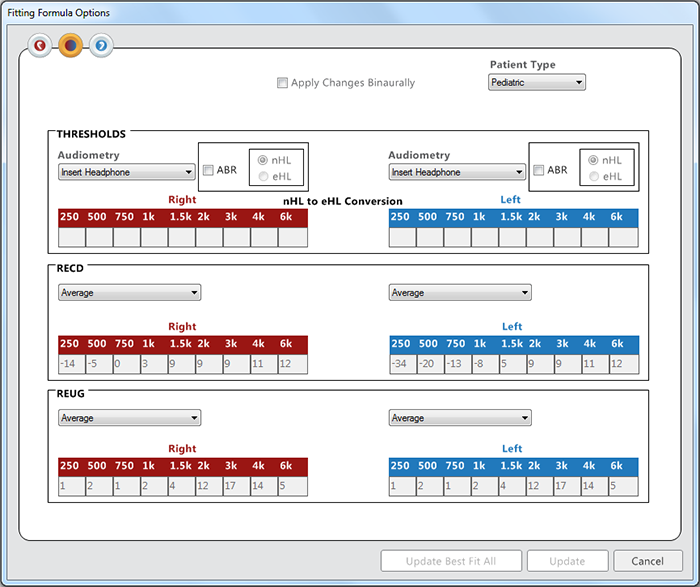Image resolution: width=700 pixels, height=587 pixels.
Task: Select right ear nHL radio button
Action: point(263,160)
